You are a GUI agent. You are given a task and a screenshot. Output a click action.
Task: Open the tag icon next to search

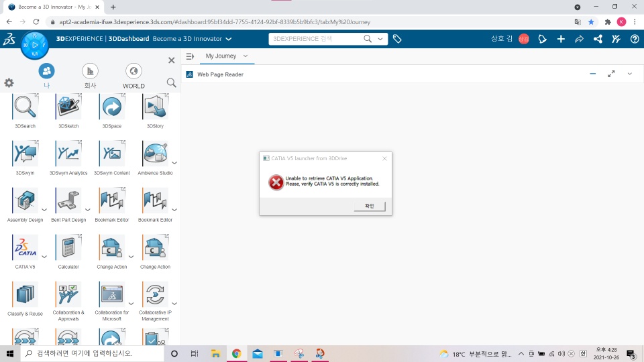(x=397, y=39)
